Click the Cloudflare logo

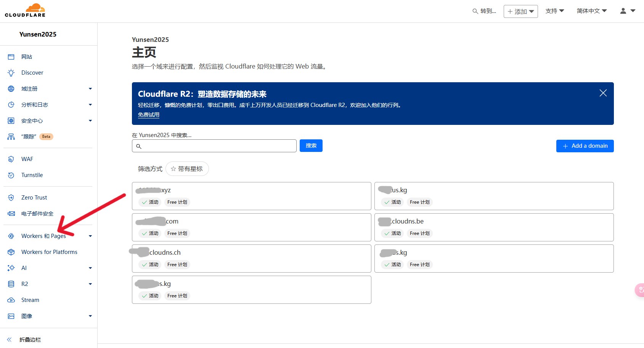click(25, 10)
